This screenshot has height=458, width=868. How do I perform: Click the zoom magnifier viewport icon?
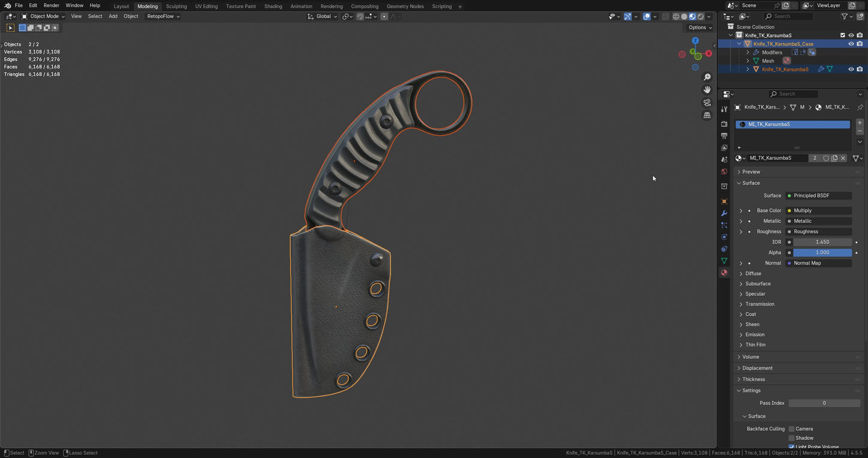(x=707, y=77)
